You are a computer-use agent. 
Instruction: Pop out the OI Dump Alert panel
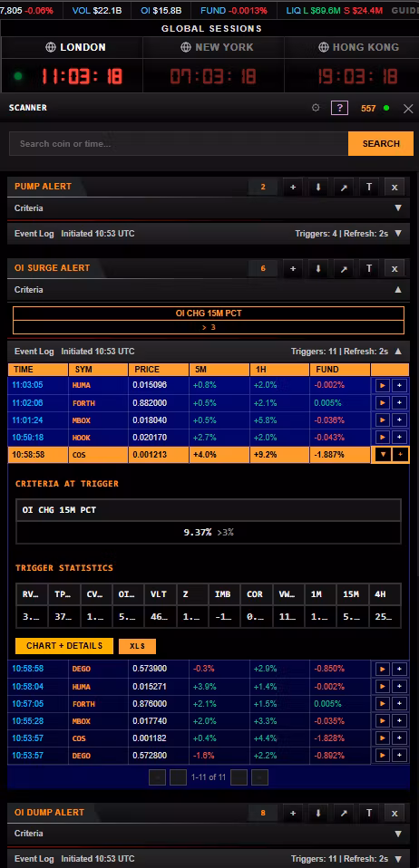click(344, 814)
